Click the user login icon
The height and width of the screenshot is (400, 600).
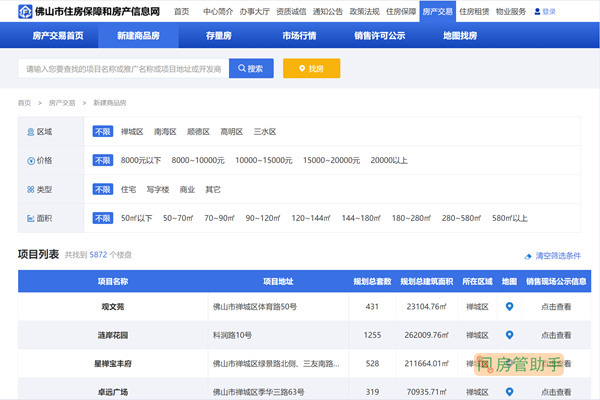[x=537, y=11]
